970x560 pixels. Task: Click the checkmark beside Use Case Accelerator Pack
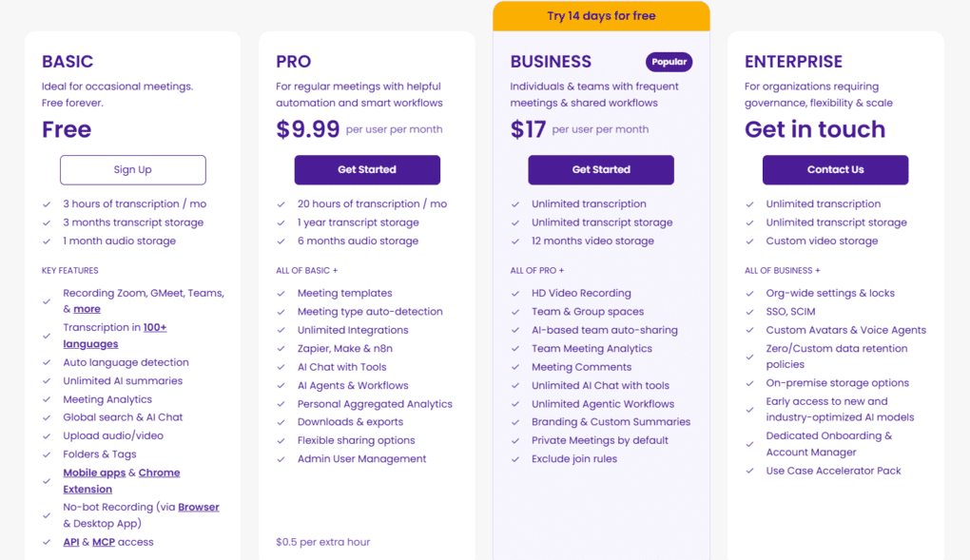point(748,471)
